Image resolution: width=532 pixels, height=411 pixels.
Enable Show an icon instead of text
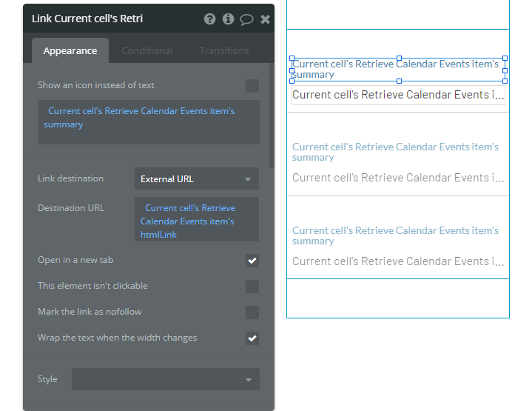[x=252, y=86]
